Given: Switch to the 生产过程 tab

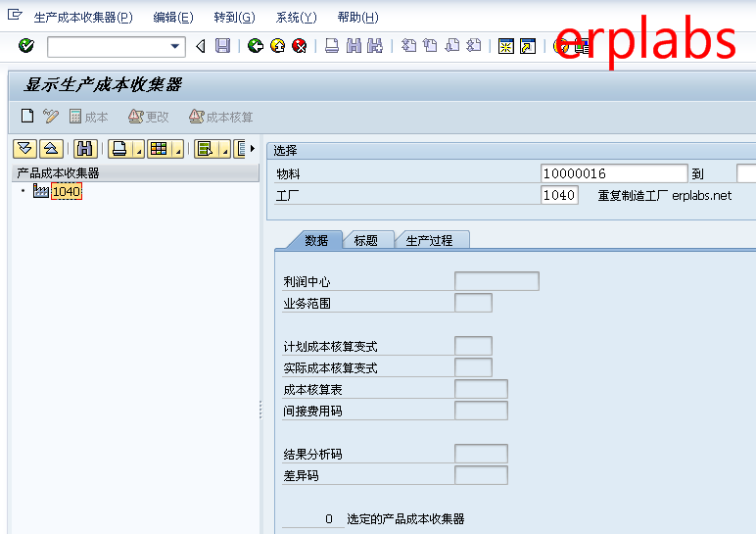Looking at the screenshot, I should point(430,240).
